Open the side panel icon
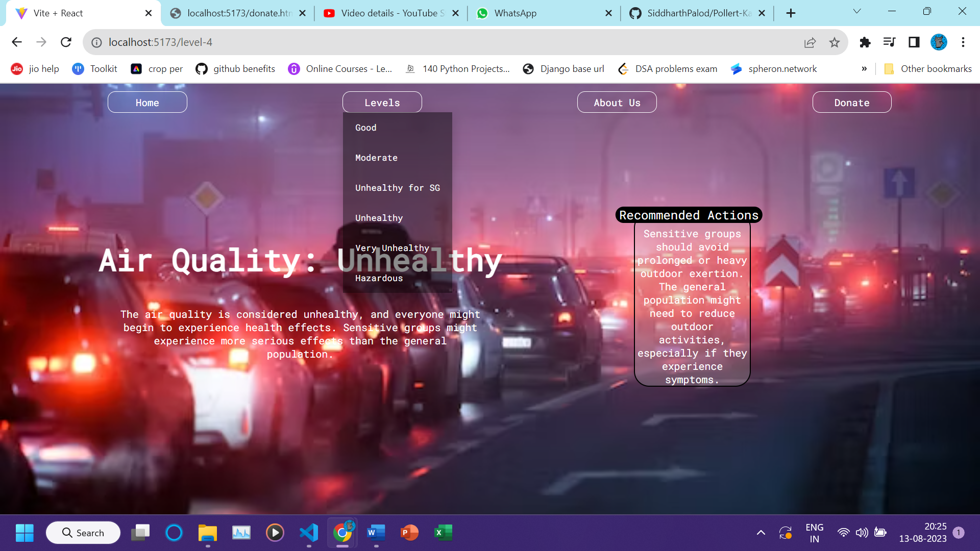 [914, 42]
